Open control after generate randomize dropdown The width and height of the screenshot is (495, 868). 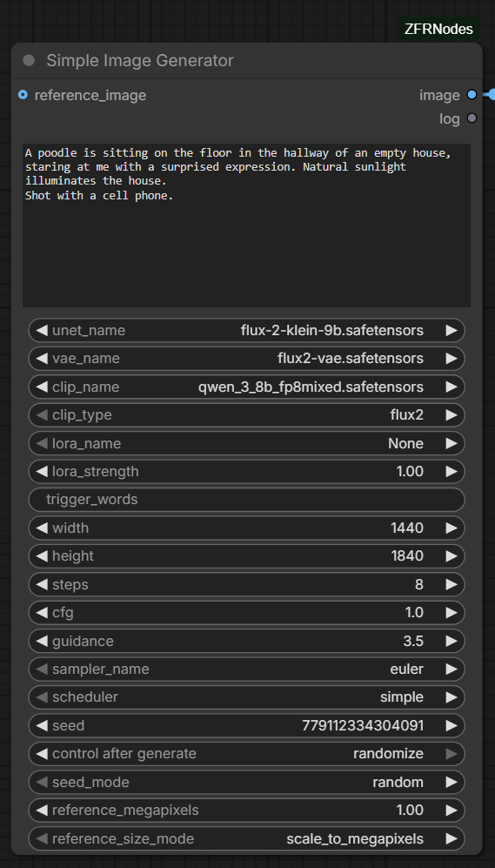247,754
